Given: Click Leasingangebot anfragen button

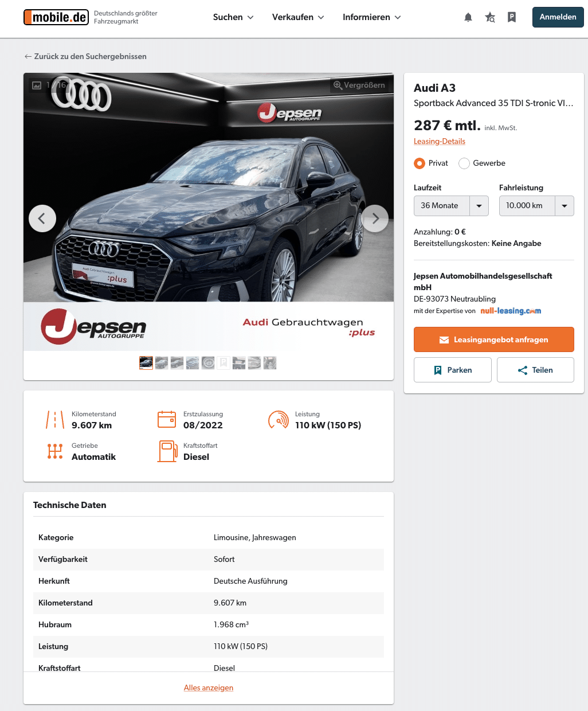Looking at the screenshot, I should pos(494,339).
